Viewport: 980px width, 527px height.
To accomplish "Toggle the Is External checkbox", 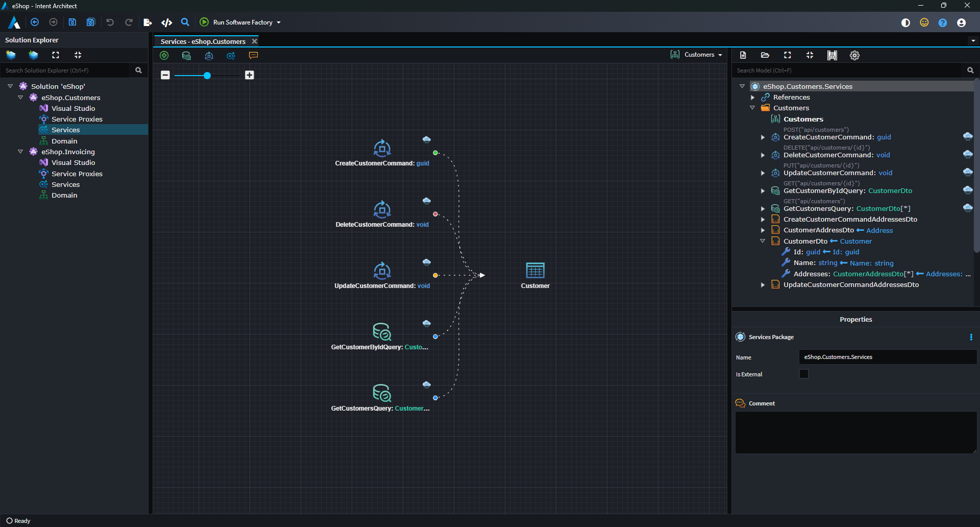I will pos(804,374).
